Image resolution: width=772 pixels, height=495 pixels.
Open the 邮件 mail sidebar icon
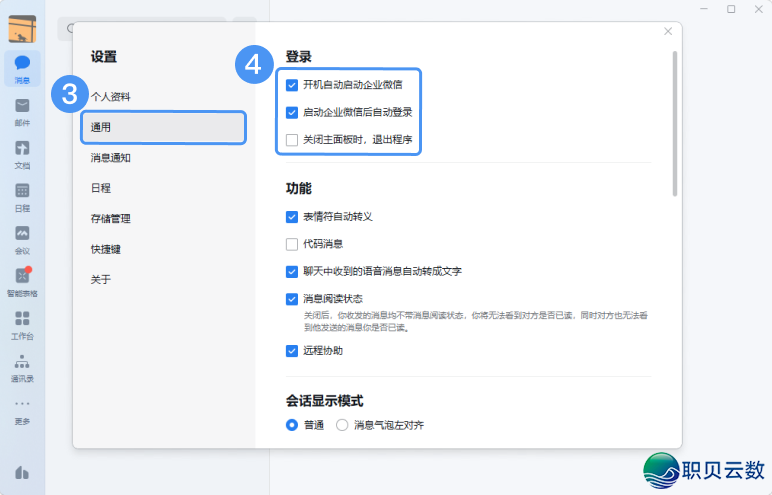coord(22,112)
